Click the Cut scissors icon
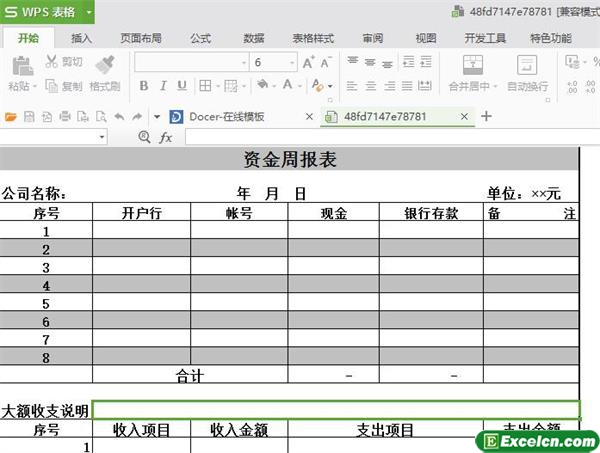The image size is (600, 453). (x=51, y=61)
